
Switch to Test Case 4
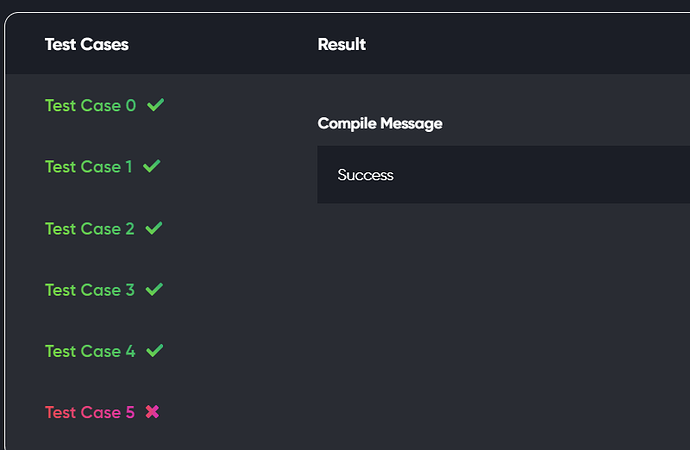point(90,351)
